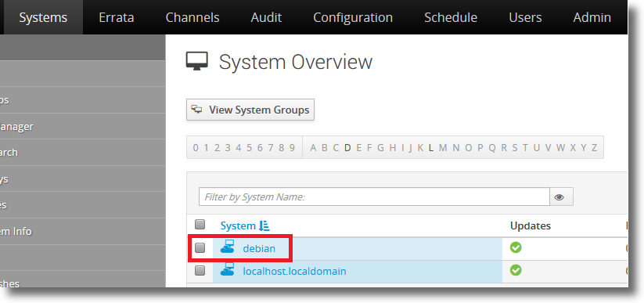Click the sort order icon beside System

click(264, 225)
